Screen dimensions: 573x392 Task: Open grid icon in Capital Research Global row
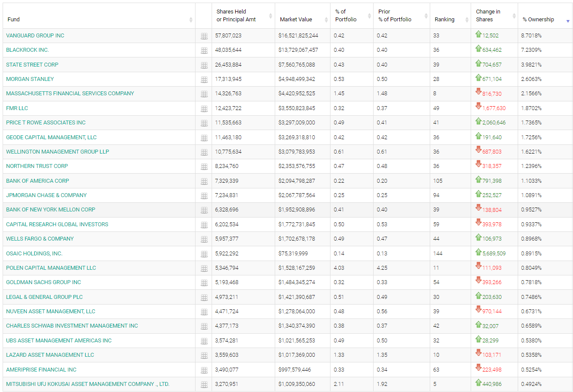(x=204, y=225)
